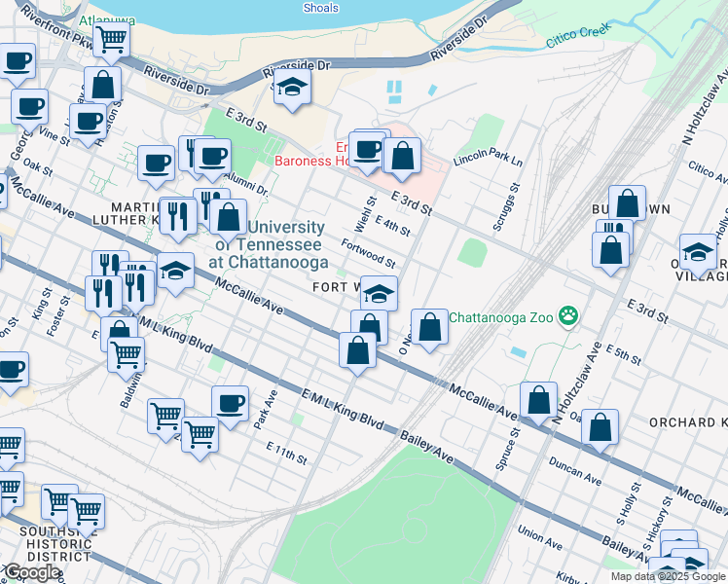Viewport: 728px width, 584px height.
Task: Click the grocery cart marker above Southside Historic District
Action: pyautogui.click(x=86, y=512)
